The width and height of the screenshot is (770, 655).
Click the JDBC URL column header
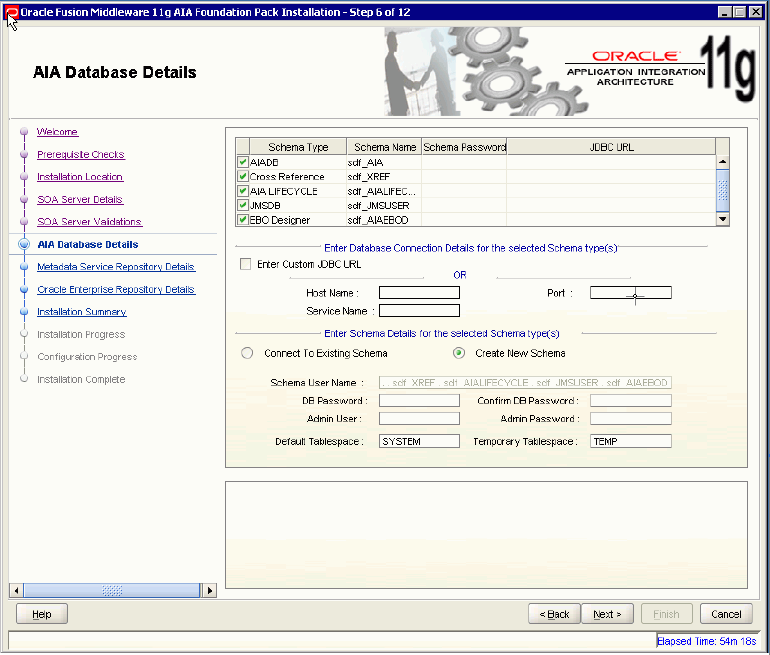pos(611,147)
